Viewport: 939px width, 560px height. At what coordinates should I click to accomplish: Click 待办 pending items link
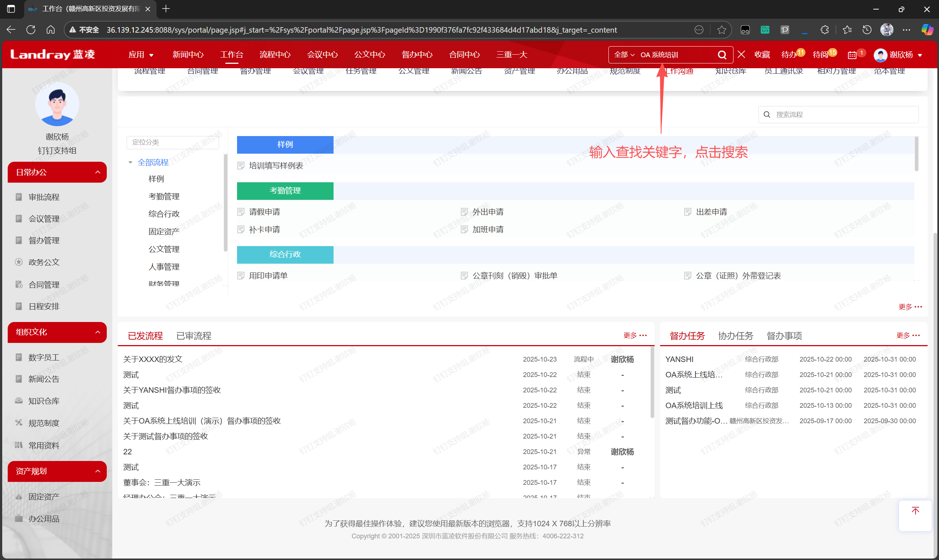(x=788, y=55)
